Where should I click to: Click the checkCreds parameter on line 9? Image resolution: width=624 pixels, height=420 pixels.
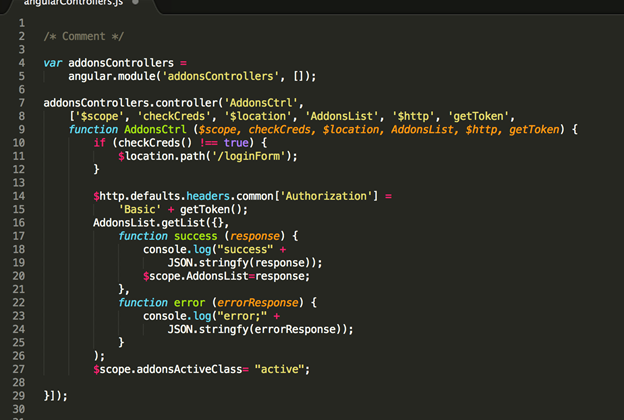tap(279, 129)
